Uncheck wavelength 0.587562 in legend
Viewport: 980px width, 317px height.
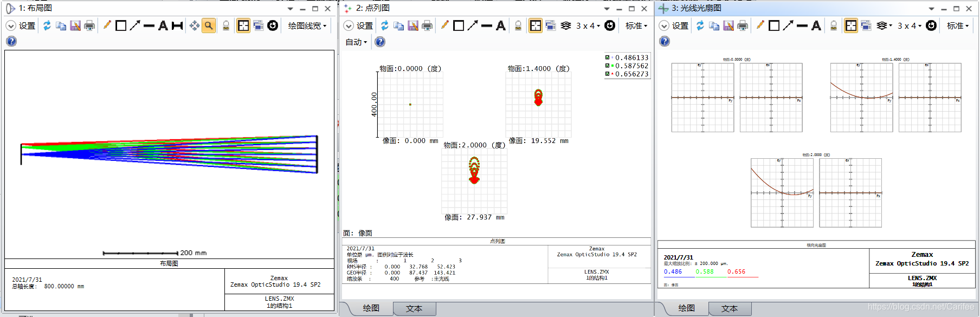click(608, 66)
